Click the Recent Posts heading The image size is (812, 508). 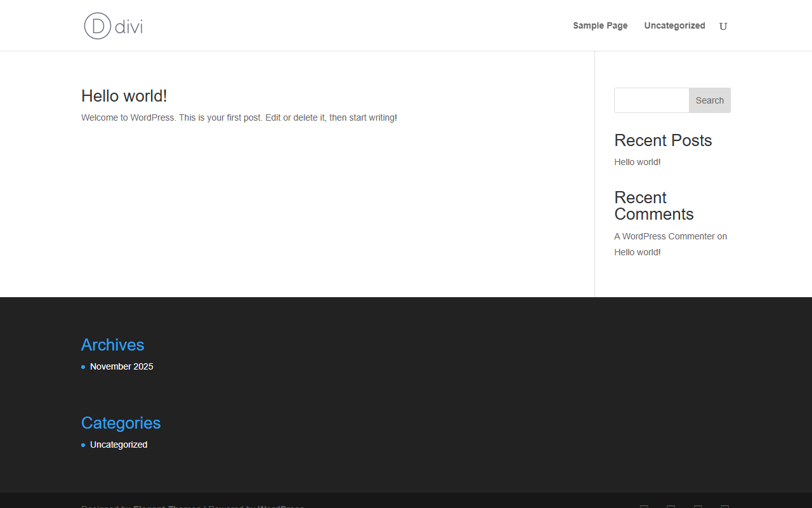(x=663, y=140)
